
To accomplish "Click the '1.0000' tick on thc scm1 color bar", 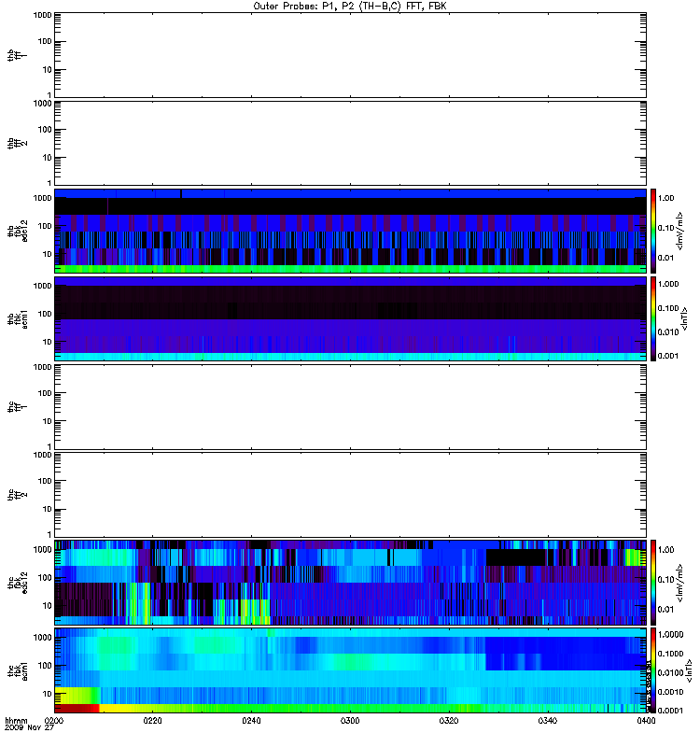I will [670, 635].
